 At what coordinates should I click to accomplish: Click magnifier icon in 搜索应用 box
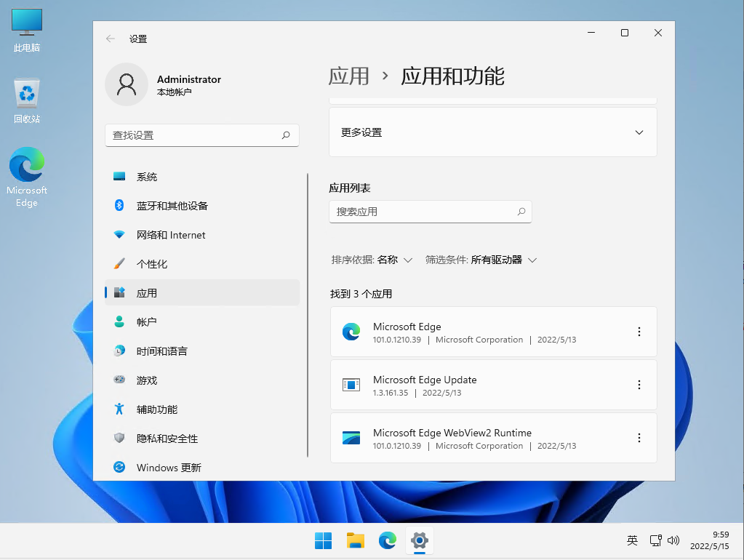point(521,212)
